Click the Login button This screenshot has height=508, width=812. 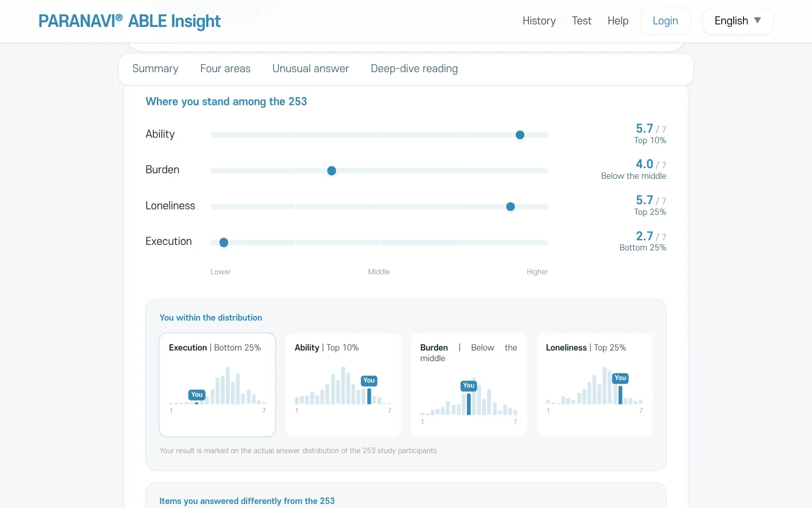point(665,21)
